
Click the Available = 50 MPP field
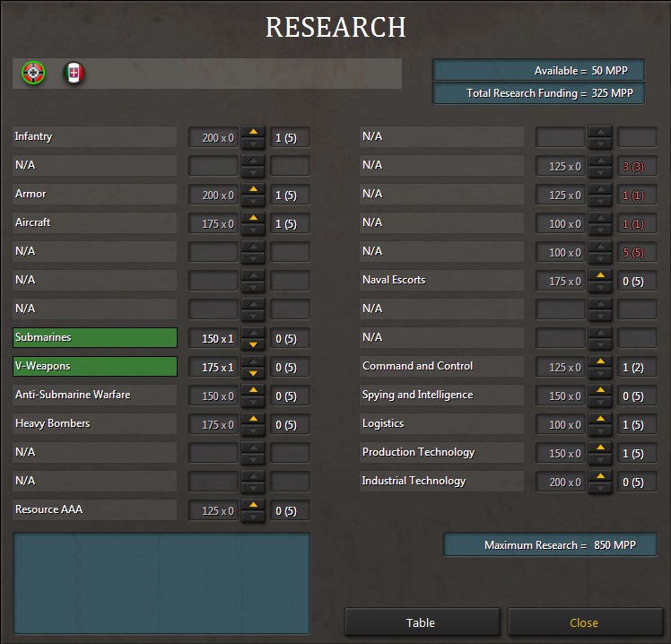(539, 70)
